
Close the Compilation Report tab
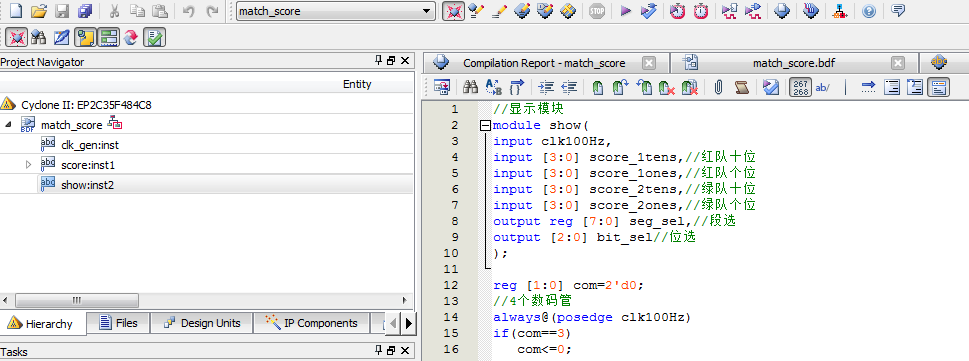(x=648, y=63)
